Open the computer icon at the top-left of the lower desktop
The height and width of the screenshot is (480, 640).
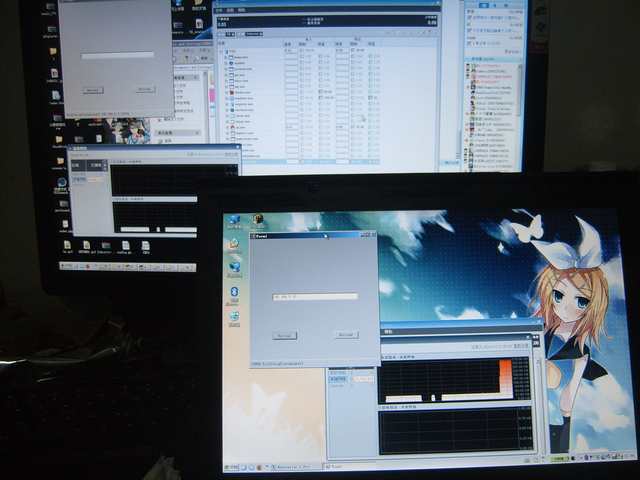(x=234, y=221)
